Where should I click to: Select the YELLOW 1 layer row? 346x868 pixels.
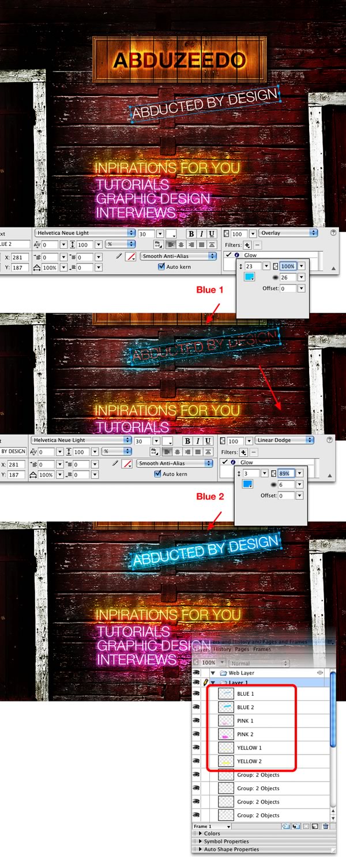click(261, 748)
